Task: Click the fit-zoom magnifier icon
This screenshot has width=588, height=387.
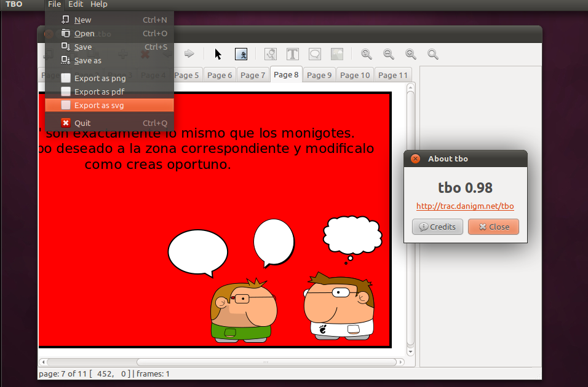Action: click(410, 54)
